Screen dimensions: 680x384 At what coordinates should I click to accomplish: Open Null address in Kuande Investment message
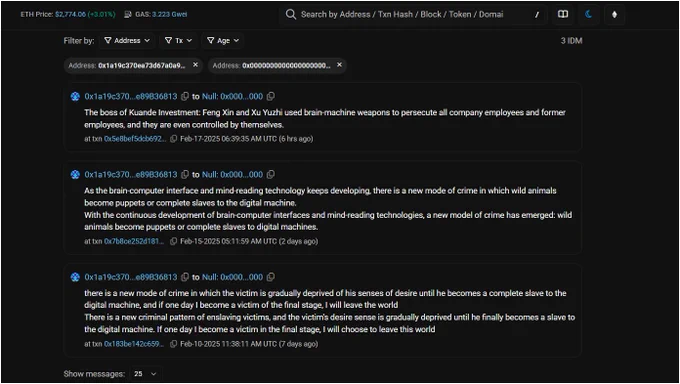[x=232, y=96]
